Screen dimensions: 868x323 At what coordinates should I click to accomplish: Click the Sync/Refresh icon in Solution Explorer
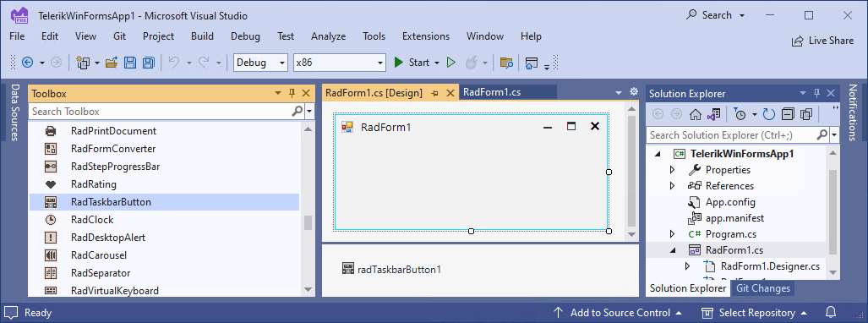[769, 115]
